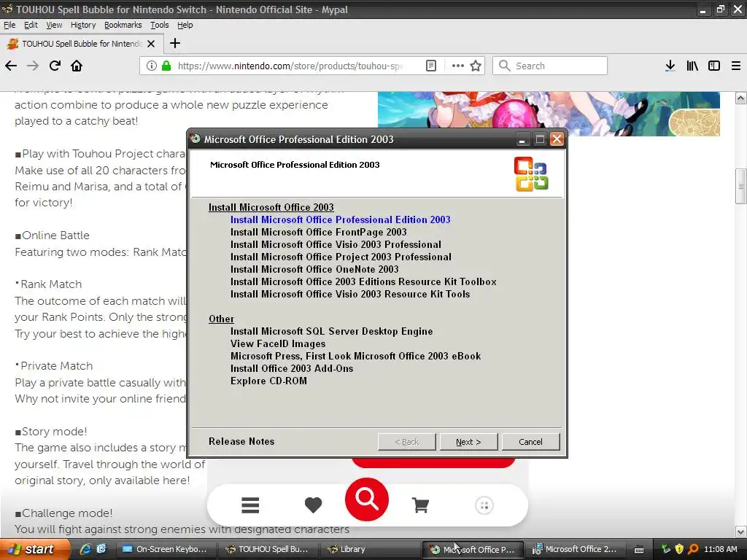Viewport: 747px width, 560px height.
Task: Choose Install Microsoft Office Visio 2003 Professional
Action: point(336,244)
